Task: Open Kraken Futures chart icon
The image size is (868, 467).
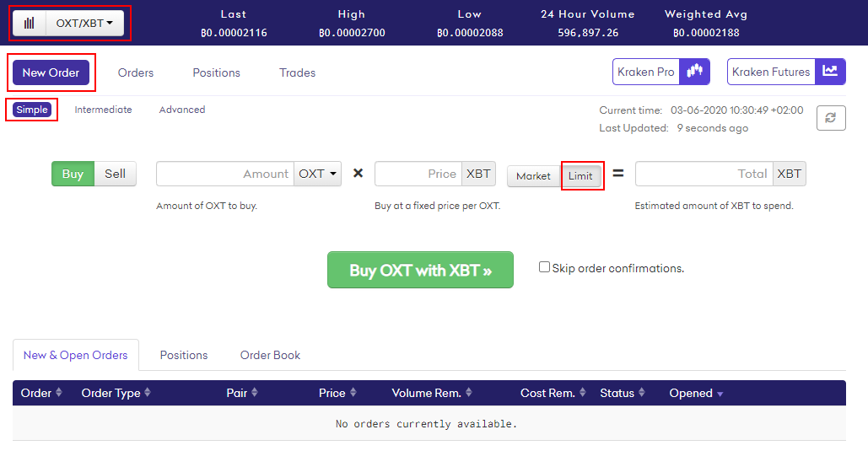Action: pyautogui.click(x=830, y=72)
